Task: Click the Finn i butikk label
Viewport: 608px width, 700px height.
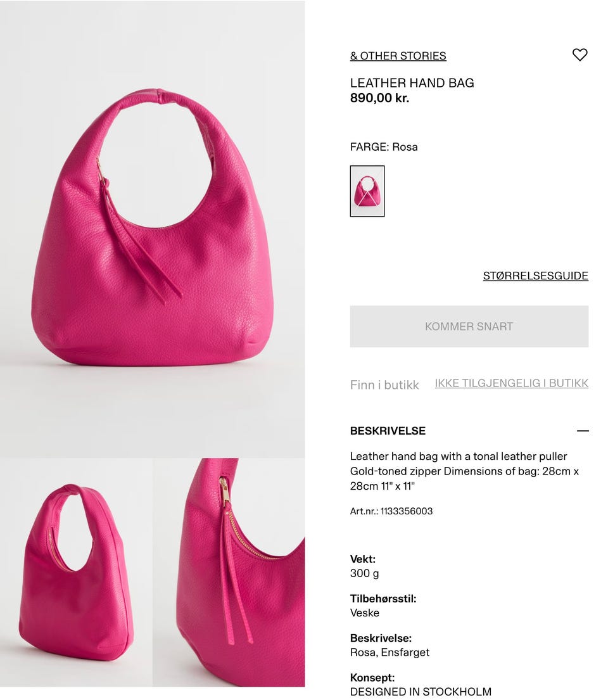Action: [x=384, y=385]
